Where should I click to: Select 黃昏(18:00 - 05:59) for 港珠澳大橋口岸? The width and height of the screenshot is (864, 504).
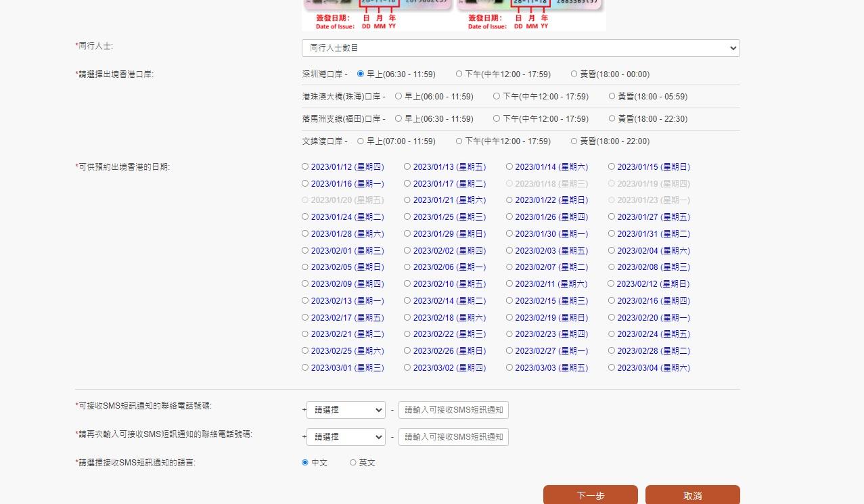[612, 96]
